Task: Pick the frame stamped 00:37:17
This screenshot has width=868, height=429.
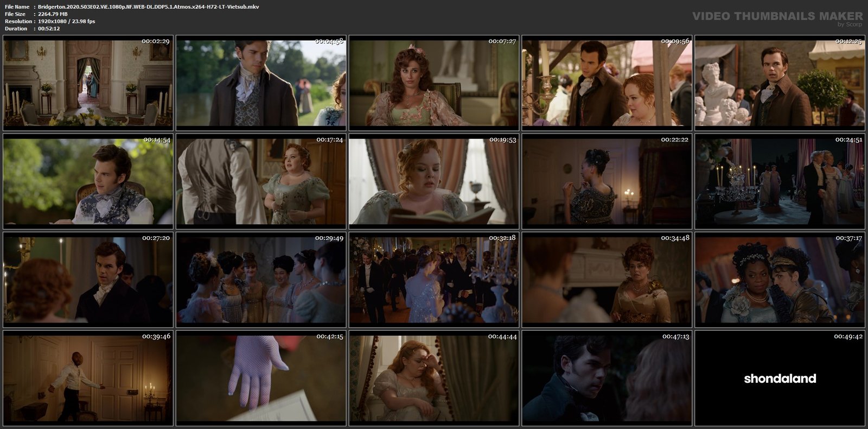Action: [x=780, y=280]
